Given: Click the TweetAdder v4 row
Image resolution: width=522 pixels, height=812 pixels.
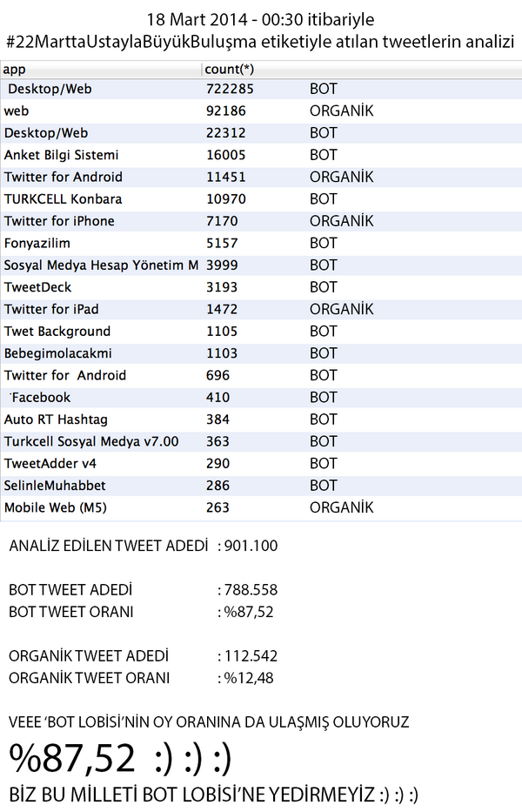Looking at the screenshot, I should [261, 464].
